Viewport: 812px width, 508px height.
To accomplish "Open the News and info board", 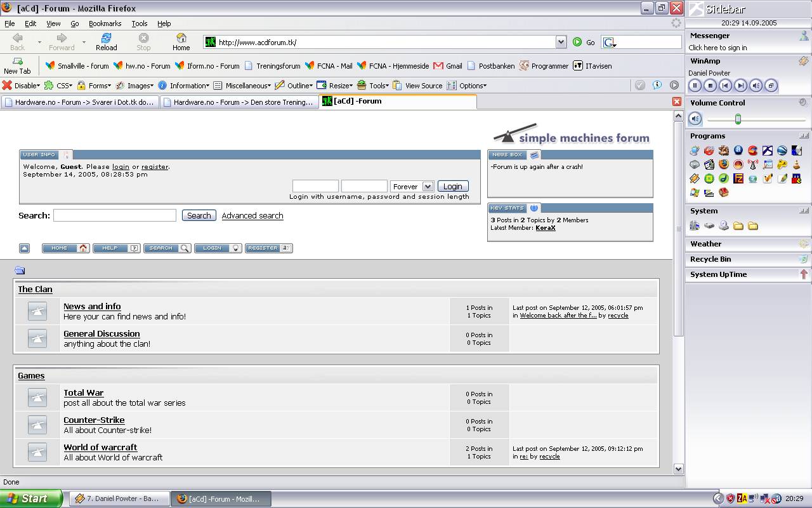I will (x=92, y=306).
